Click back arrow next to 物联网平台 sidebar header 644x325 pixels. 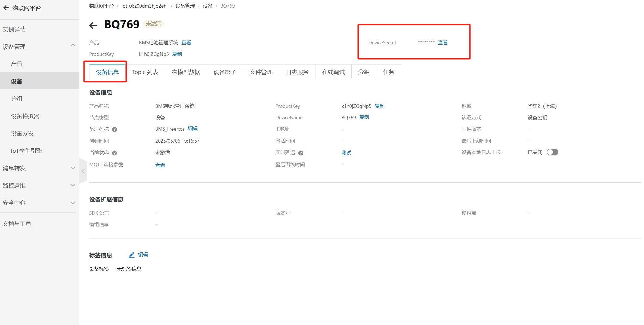point(6,8)
